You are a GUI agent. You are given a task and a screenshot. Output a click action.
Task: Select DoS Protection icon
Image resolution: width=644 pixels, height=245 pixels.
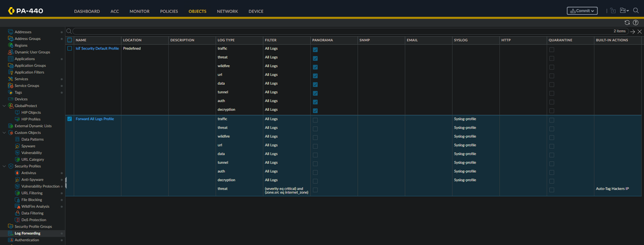(17, 220)
